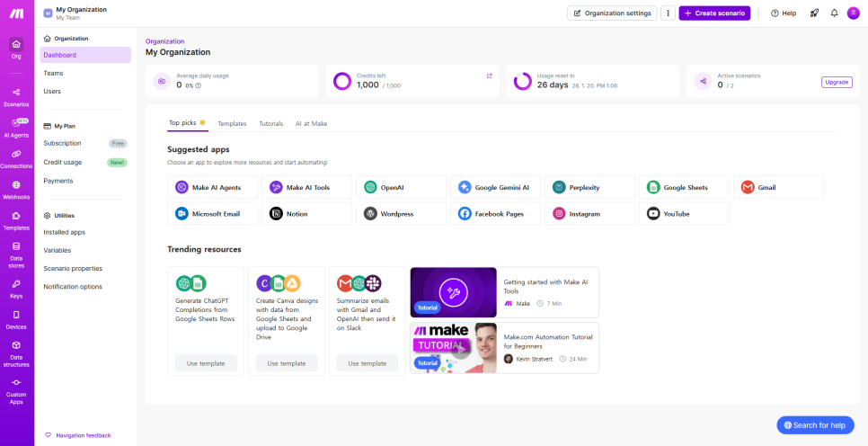
Task: Open the Make logo home icon
Action: pyautogui.click(x=16, y=13)
